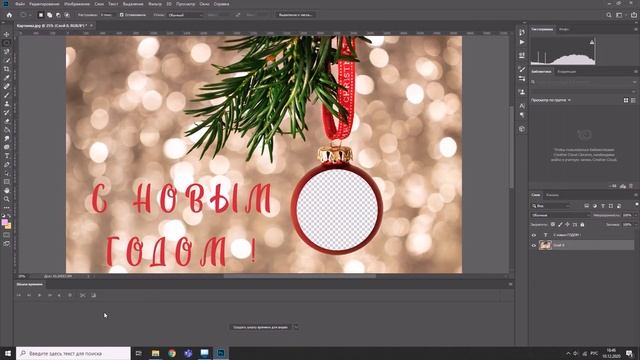Select the Move tool

tap(7, 34)
